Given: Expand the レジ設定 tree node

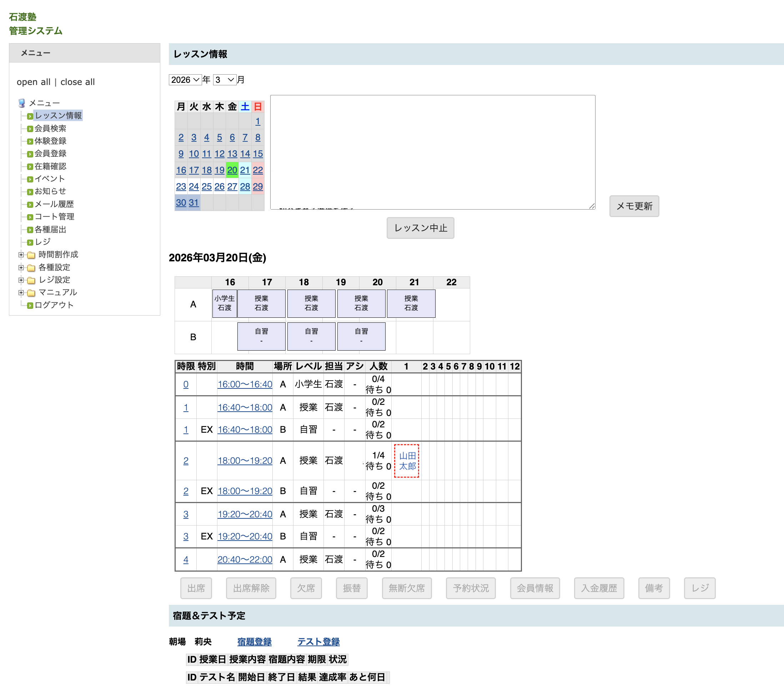Looking at the screenshot, I should click(x=21, y=280).
